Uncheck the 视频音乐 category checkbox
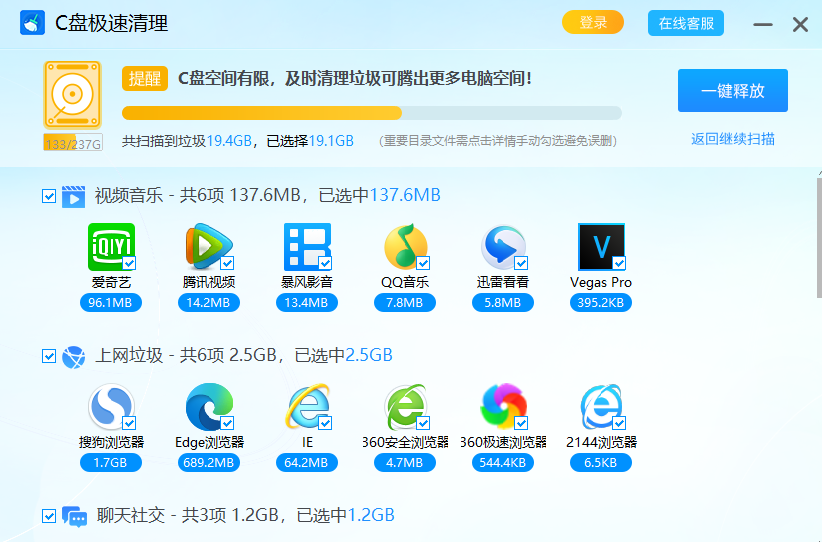The height and width of the screenshot is (542, 822). pyautogui.click(x=49, y=196)
